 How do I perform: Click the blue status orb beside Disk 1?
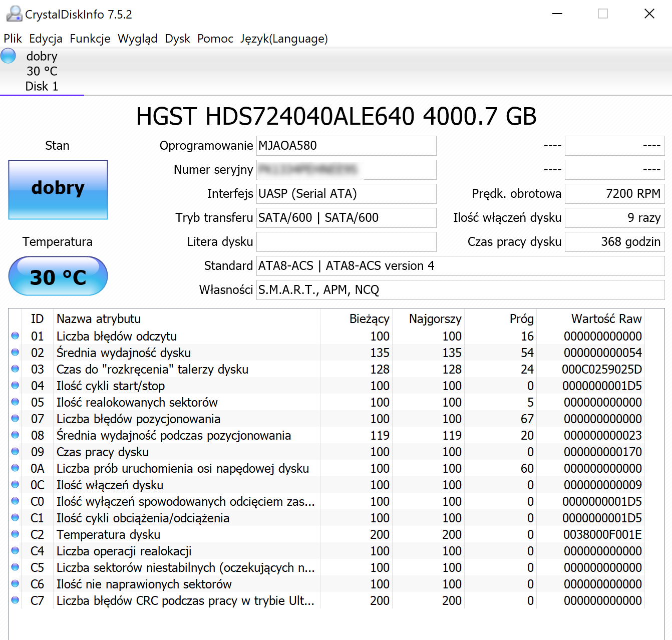(9, 56)
